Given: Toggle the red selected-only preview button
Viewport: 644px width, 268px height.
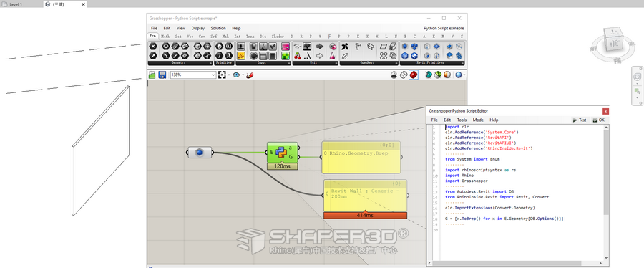Looking at the screenshot, I should [x=413, y=75].
